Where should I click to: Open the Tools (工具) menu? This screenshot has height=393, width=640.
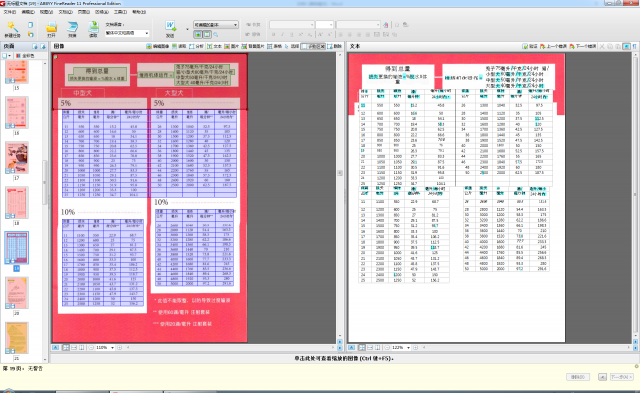120,12
